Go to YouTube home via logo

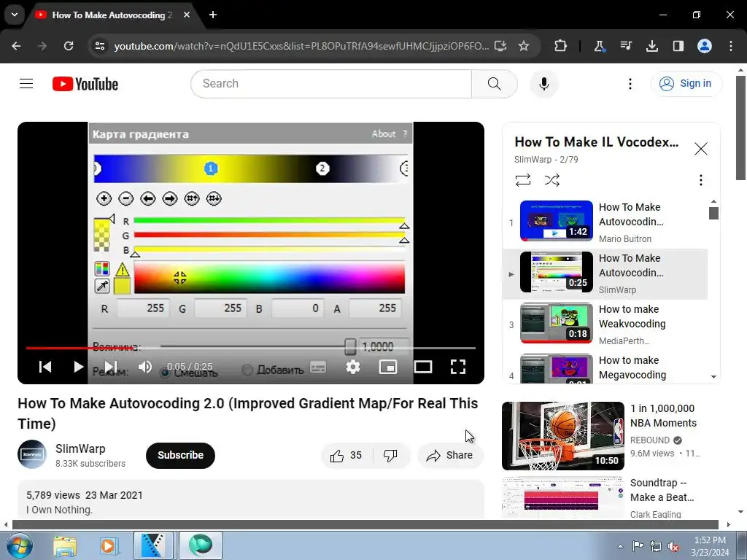(85, 84)
